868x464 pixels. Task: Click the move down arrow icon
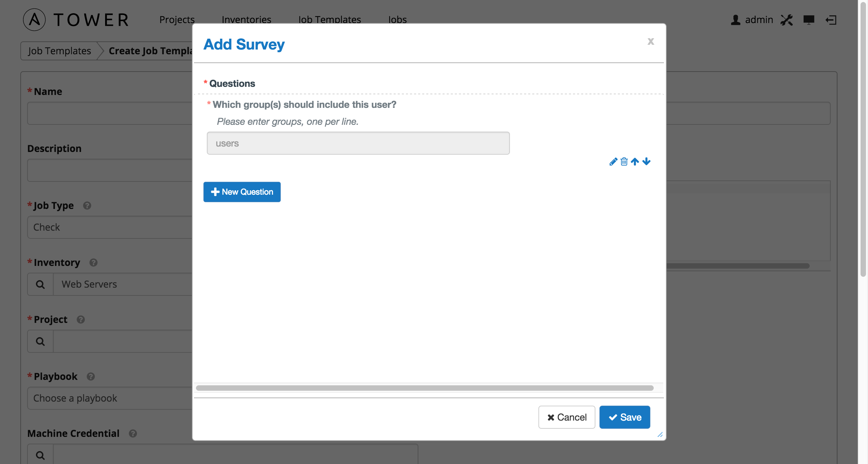click(646, 161)
